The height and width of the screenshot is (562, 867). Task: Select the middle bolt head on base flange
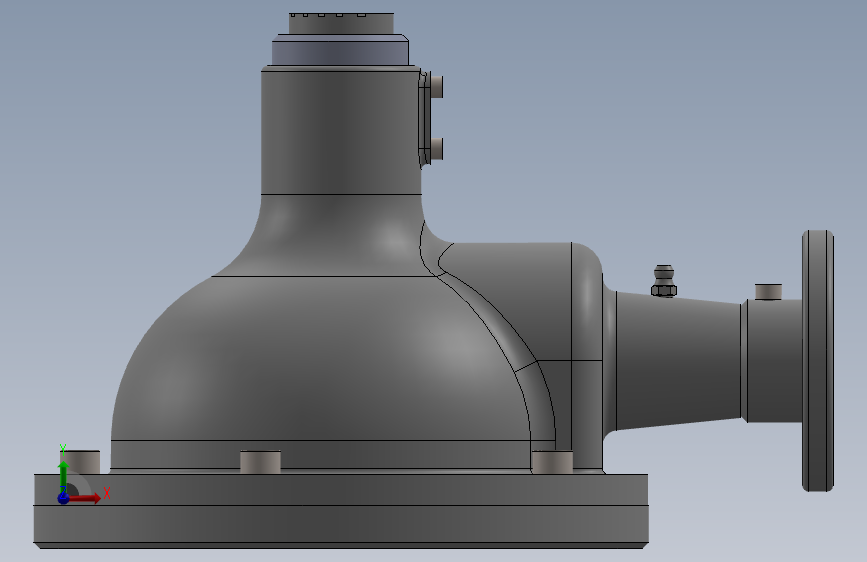tap(260, 462)
